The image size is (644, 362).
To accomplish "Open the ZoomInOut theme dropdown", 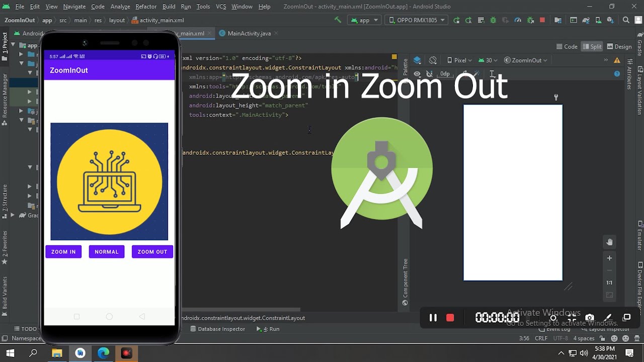I will [526, 60].
